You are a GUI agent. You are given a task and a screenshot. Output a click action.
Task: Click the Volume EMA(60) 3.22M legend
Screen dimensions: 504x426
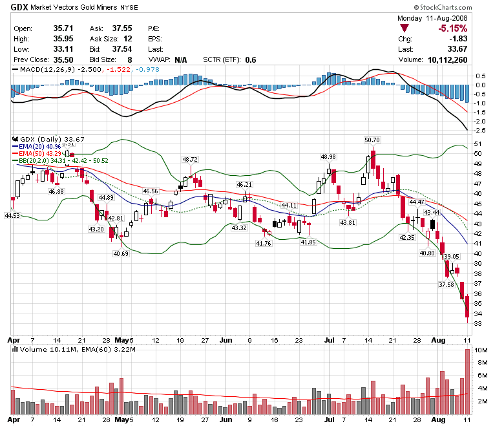109,349
